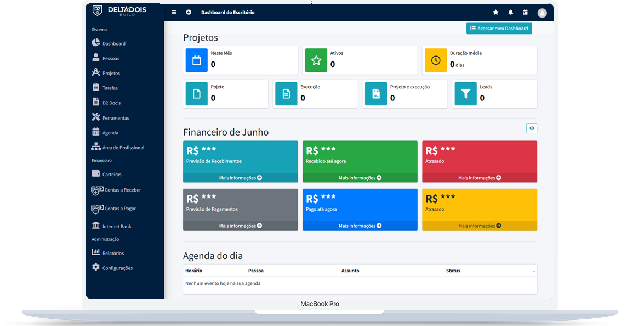Open the user avatar profile menu

point(542,13)
